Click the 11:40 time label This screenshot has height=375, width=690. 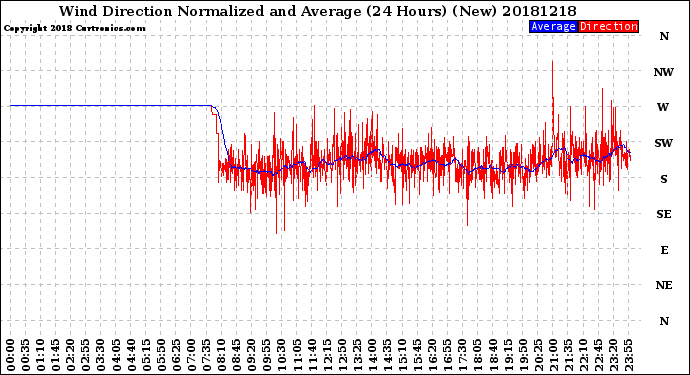point(312,355)
